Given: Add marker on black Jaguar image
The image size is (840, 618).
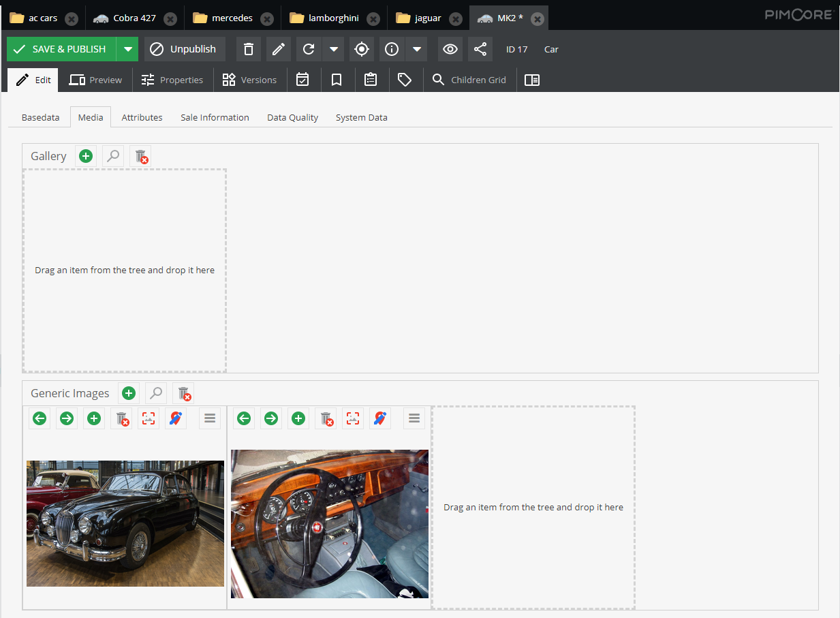Looking at the screenshot, I should 176,418.
